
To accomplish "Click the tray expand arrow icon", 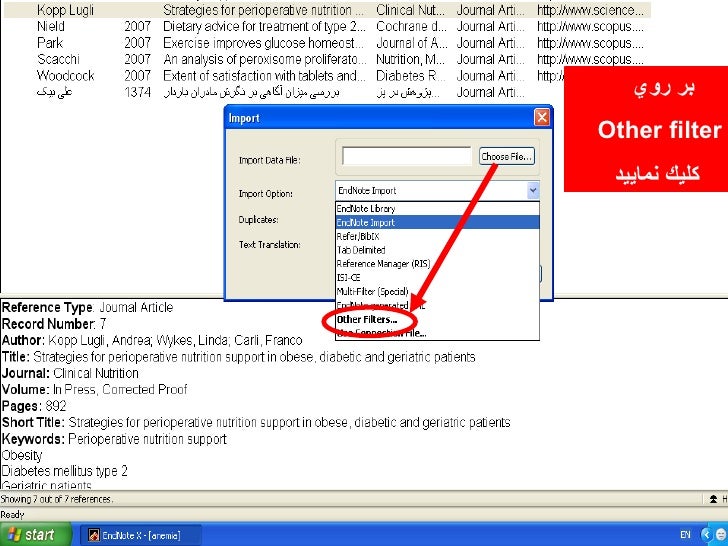I will [706, 535].
